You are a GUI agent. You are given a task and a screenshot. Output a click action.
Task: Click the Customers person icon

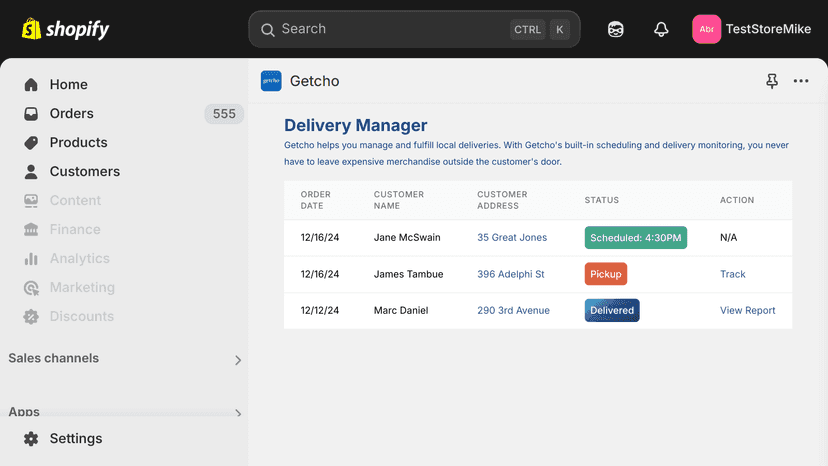coord(31,172)
